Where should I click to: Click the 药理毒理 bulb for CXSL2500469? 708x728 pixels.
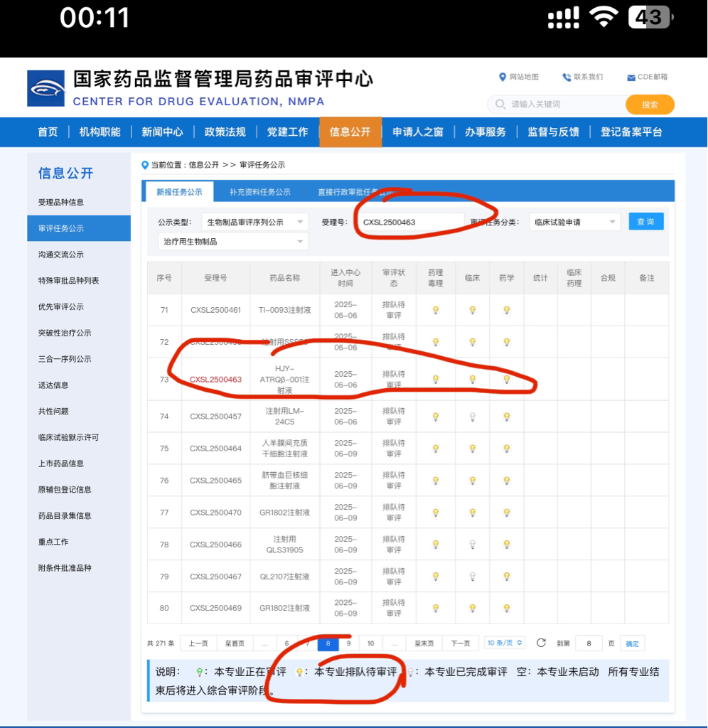[x=436, y=609]
